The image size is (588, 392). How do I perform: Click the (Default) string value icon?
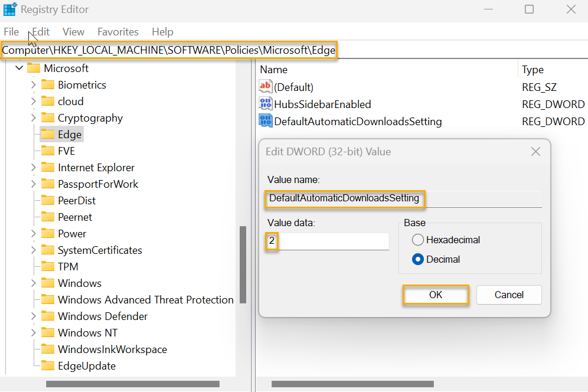[266, 87]
